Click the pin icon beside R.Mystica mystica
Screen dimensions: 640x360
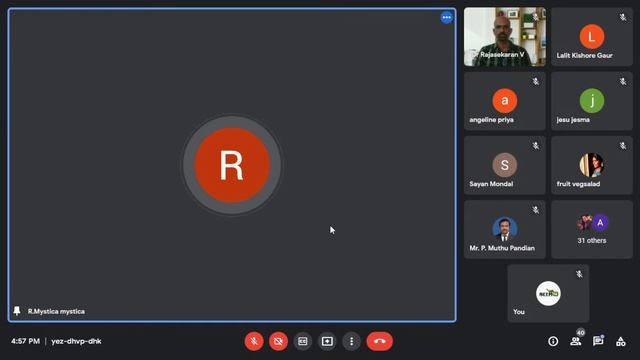[x=17, y=311]
